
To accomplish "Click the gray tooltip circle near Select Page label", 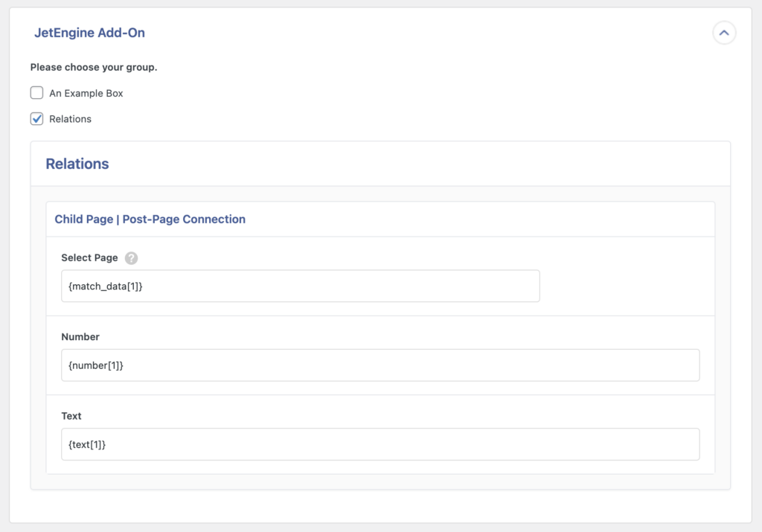I will click(132, 258).
